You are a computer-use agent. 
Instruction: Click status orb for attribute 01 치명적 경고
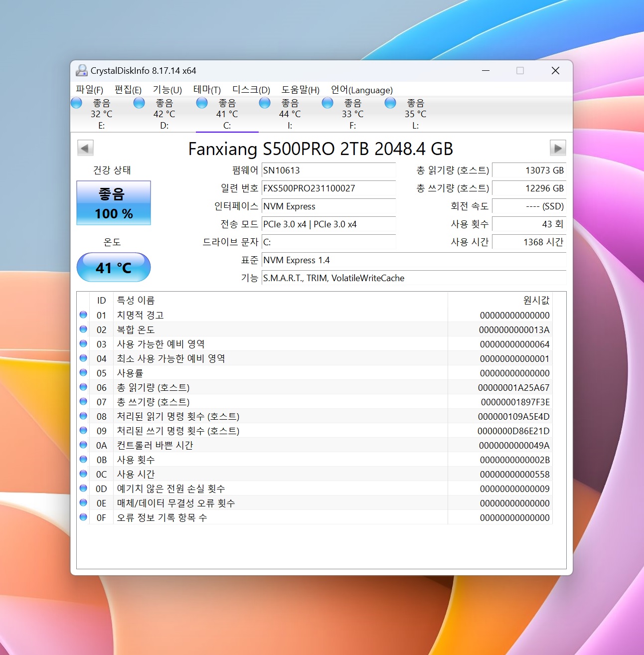tap(83, 315)
